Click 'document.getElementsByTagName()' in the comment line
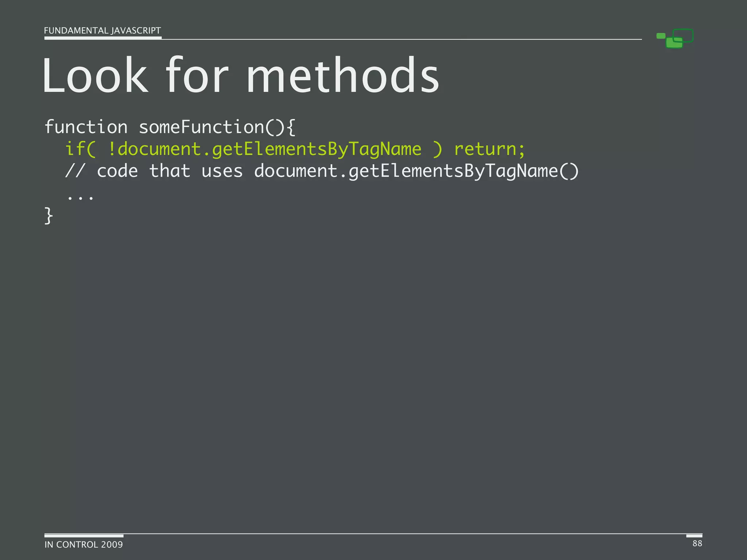This screenshot has height=560, width=747. tap(416, 171)
